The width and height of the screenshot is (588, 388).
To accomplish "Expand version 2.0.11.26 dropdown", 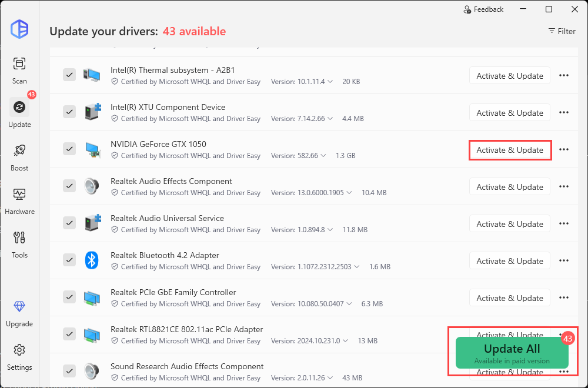I will [x=330, y=378].
